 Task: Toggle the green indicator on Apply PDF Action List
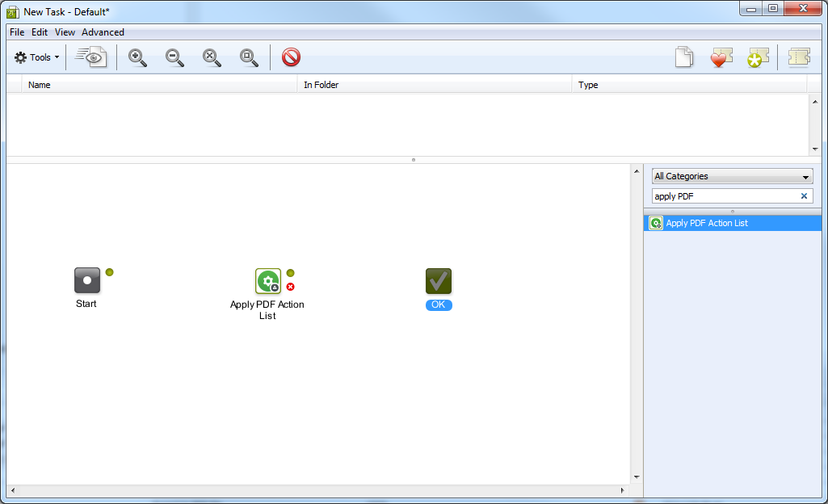pos(291,271)
